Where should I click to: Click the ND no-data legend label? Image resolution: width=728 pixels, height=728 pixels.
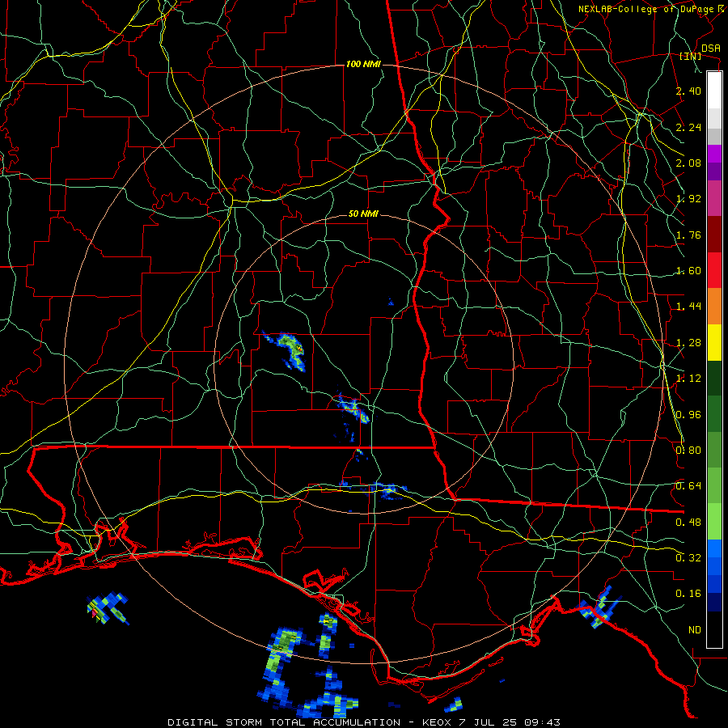click(695, 630)
